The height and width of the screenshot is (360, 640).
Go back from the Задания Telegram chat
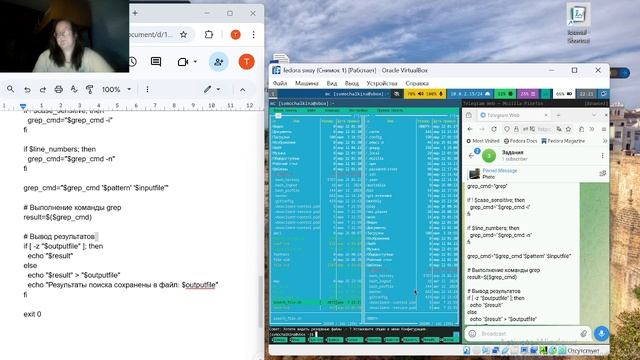point(471,156)
